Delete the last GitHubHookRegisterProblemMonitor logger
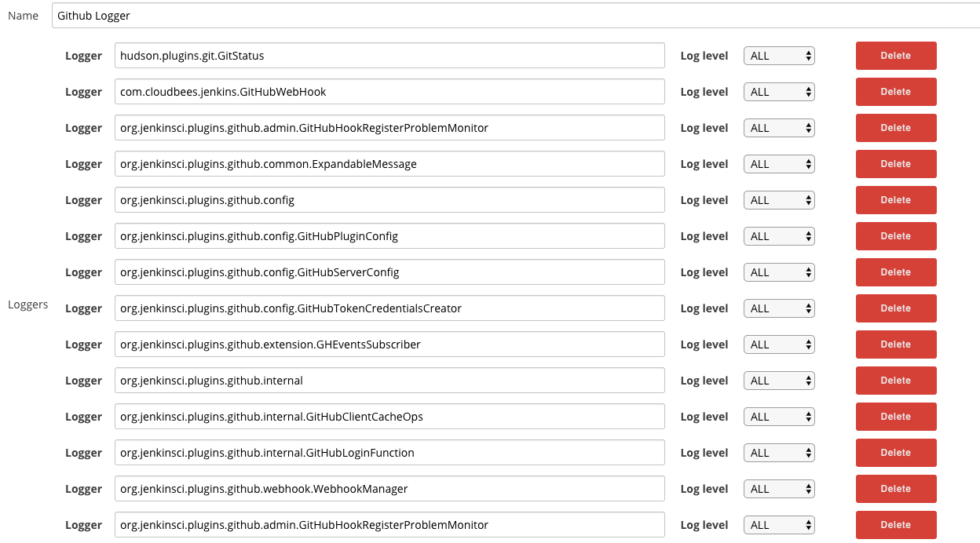The height and width of the screenshot is (543, 980). [895, 524]
